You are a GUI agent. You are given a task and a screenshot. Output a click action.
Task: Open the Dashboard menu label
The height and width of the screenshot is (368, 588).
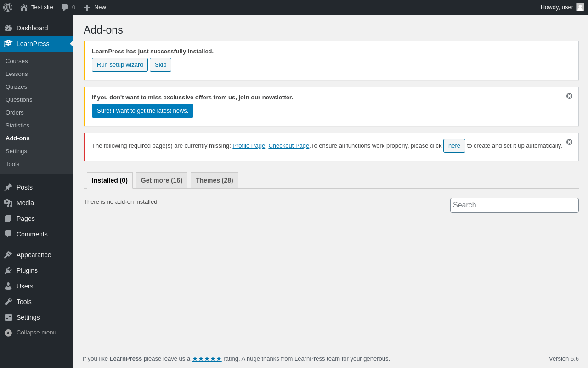pos(32,28)
